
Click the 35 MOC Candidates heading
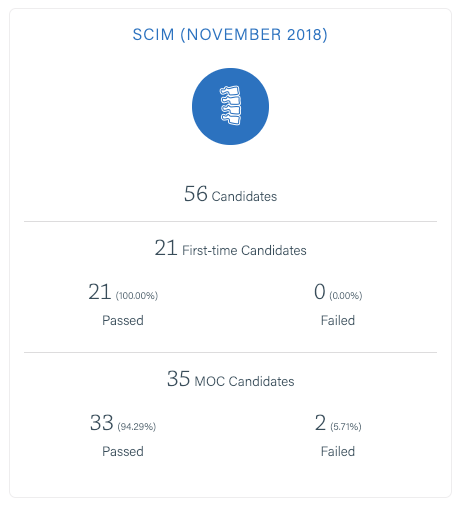click(x=230, y=379)
